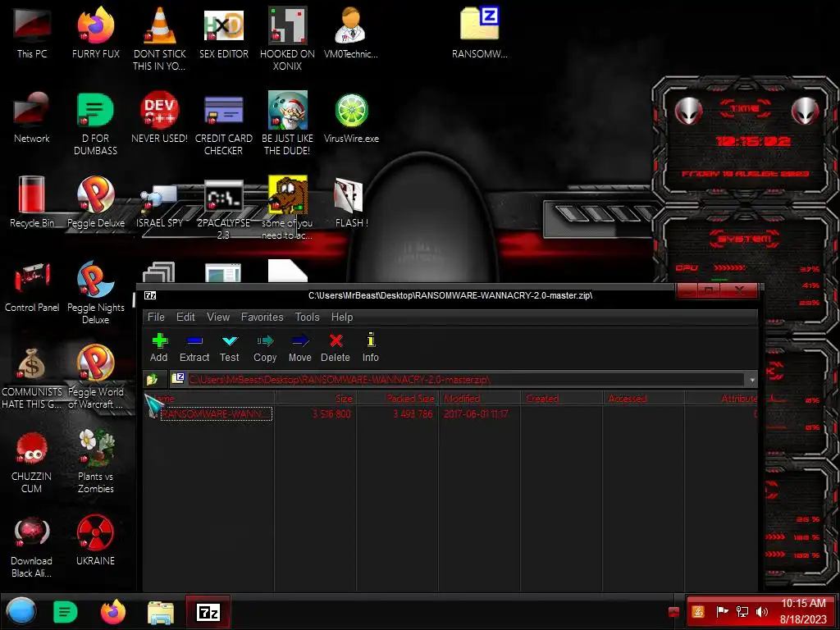This screenshot has width=840, height=630.
Task: Click the Add button in 7-Zip toolbar
Action: [159, 348]
